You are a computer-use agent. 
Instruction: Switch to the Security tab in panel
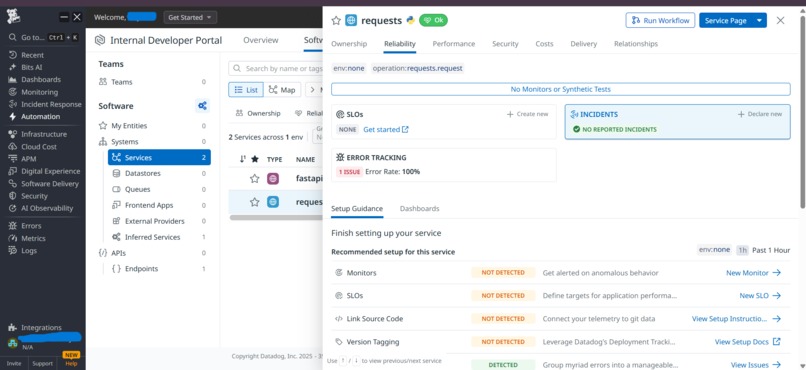[x=505, y=44]
